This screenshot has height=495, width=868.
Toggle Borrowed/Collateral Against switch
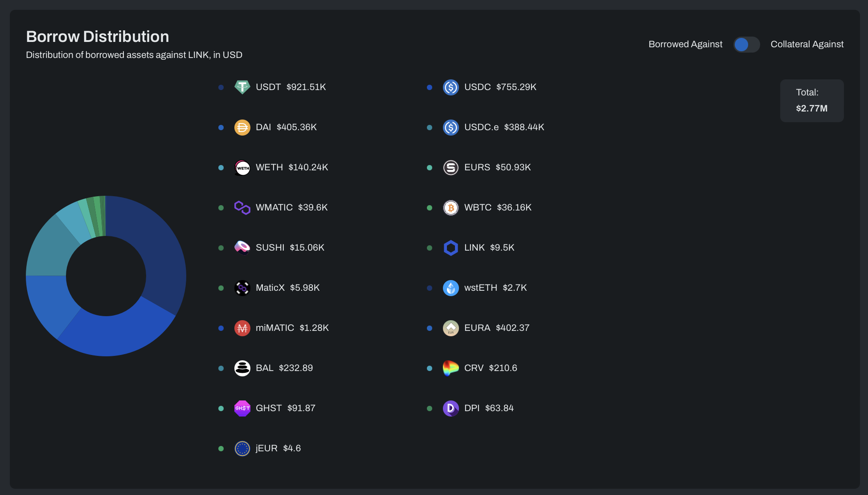[746, 45]
